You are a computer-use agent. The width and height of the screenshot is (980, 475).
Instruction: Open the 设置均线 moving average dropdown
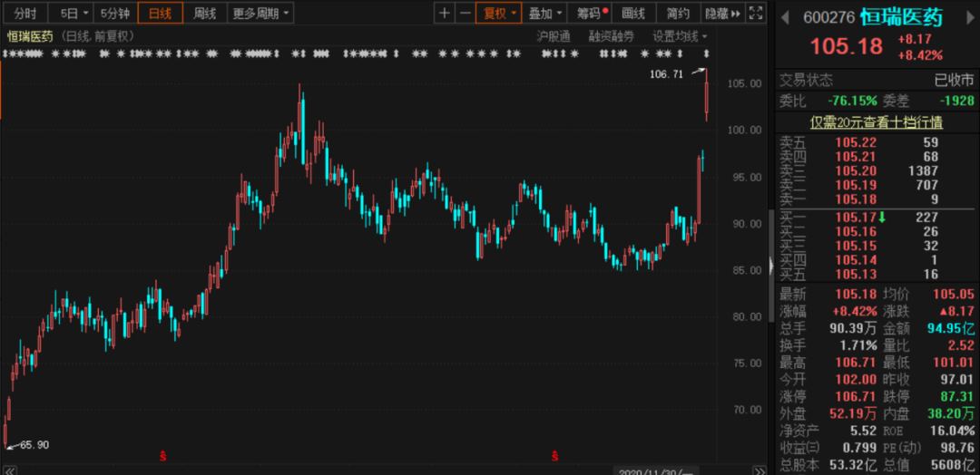click(x=680, y=36)
